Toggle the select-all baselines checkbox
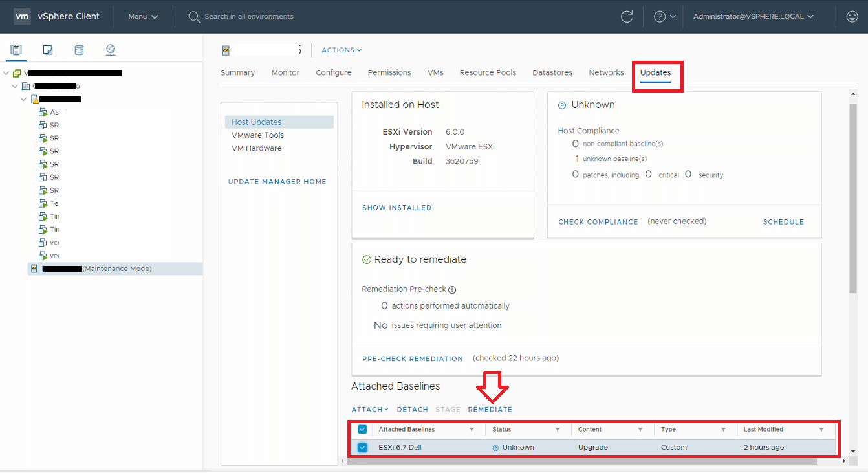Viewport: 868px width, 473px height. click(362, 429)
